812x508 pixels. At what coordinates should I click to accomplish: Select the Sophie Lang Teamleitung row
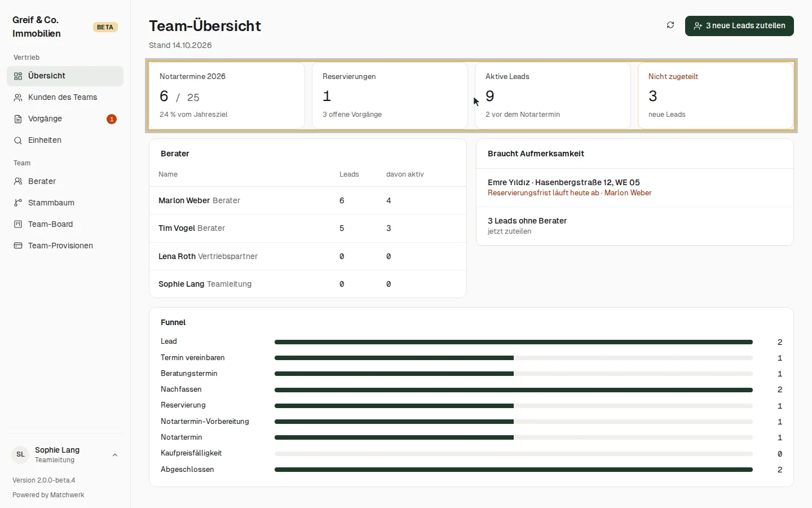(308, 284)
